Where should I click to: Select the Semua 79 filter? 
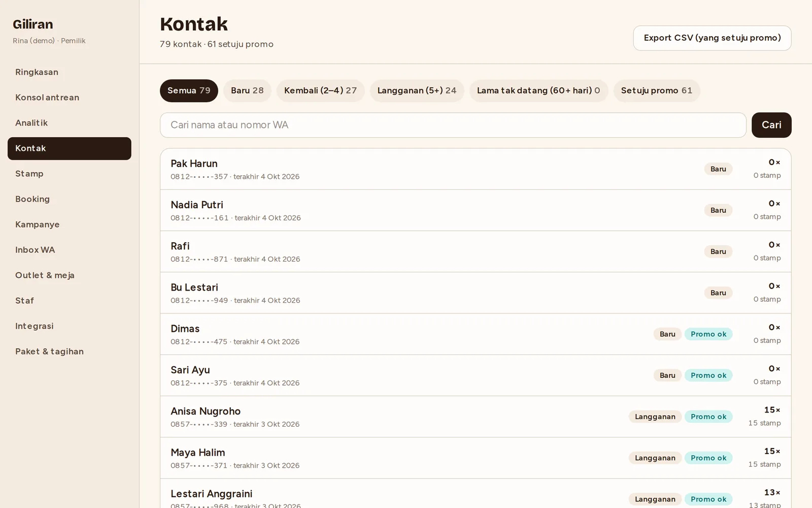[x=189, y=90]
